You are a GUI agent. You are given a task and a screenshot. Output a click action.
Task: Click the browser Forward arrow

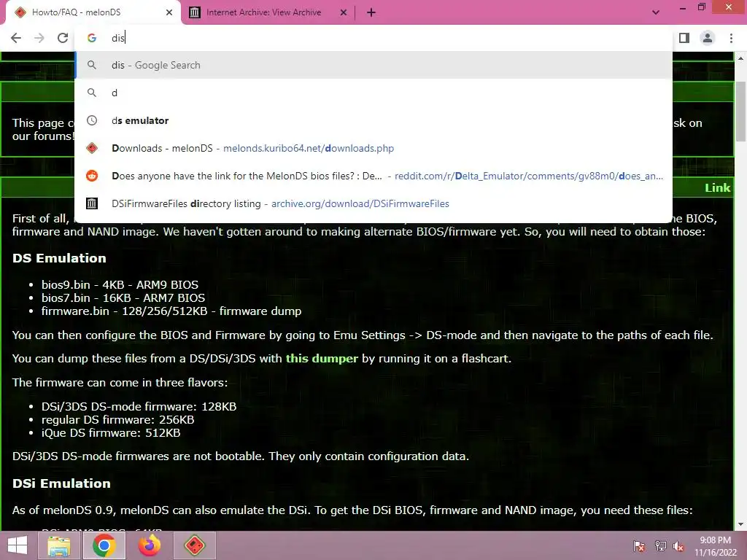click(x=39, y=38)
